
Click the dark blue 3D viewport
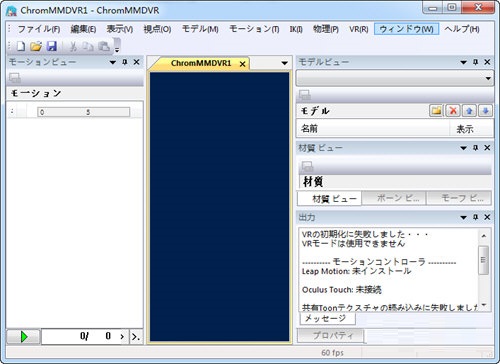click(x=219, y=207)
